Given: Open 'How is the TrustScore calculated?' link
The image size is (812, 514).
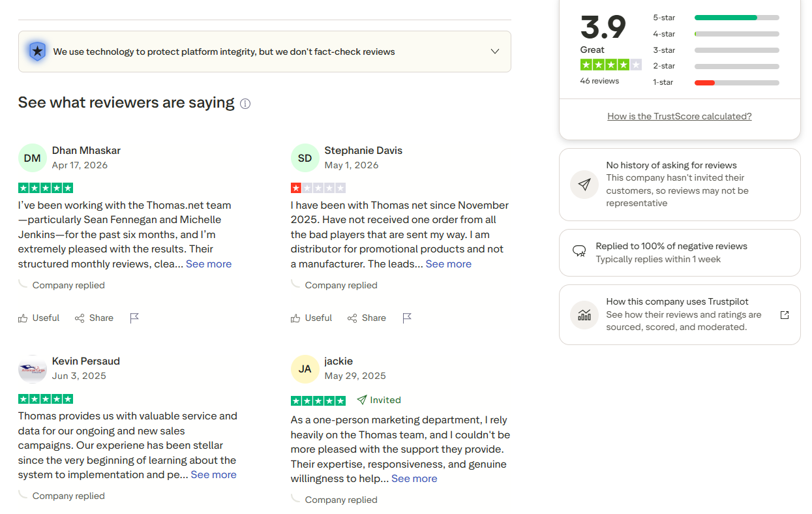Looking at the screenshot, I should 680,117.
